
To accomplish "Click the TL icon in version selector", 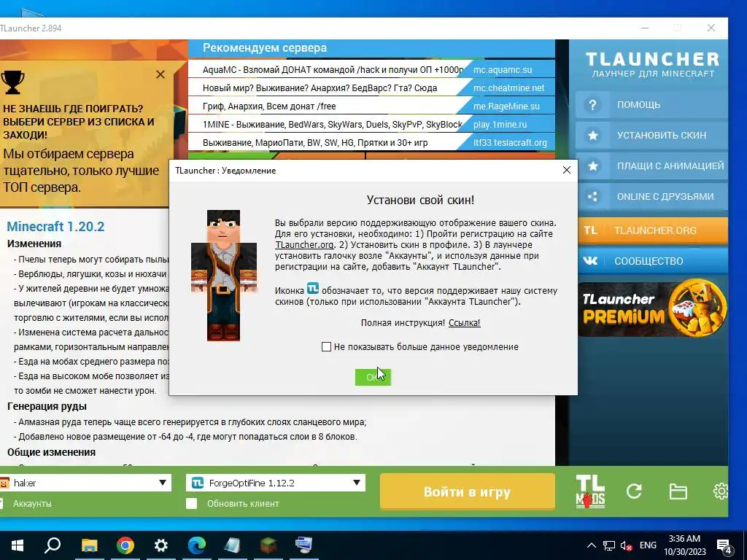I will point(197,483).
